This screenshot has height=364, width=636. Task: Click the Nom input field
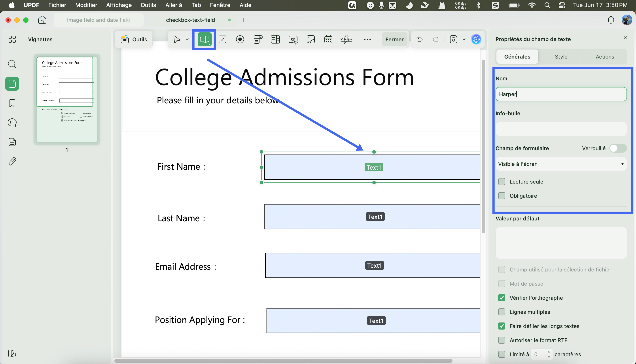point(561,94)
